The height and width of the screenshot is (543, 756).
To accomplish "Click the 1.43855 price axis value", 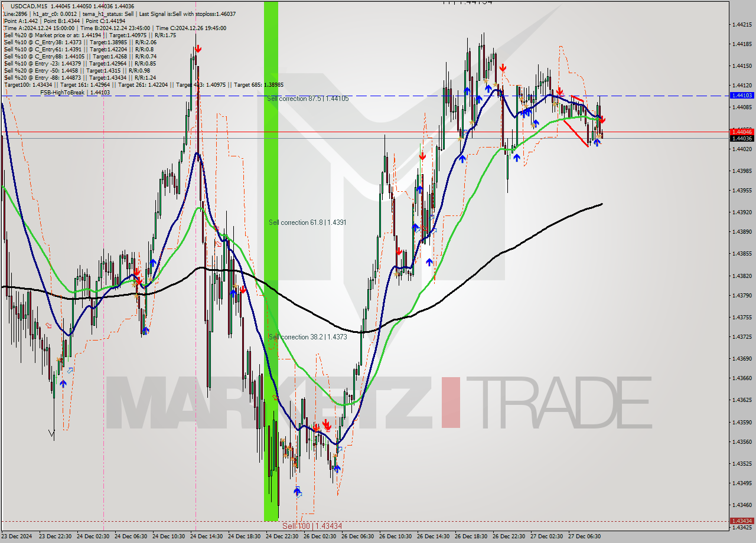I will pyautogui.click(x=741, y=253).
